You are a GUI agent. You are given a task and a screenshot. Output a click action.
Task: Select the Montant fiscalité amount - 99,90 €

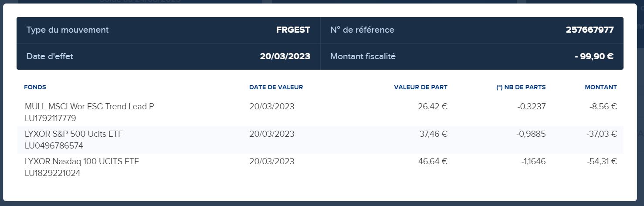click(594, 56)
